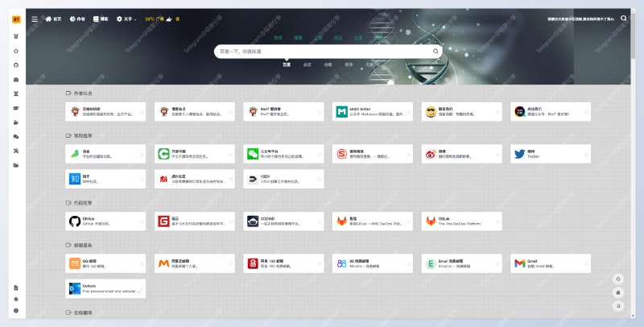Click inside the Baidu search input
Viewport: 644px width, 327px height.
(x=322, y=51)
